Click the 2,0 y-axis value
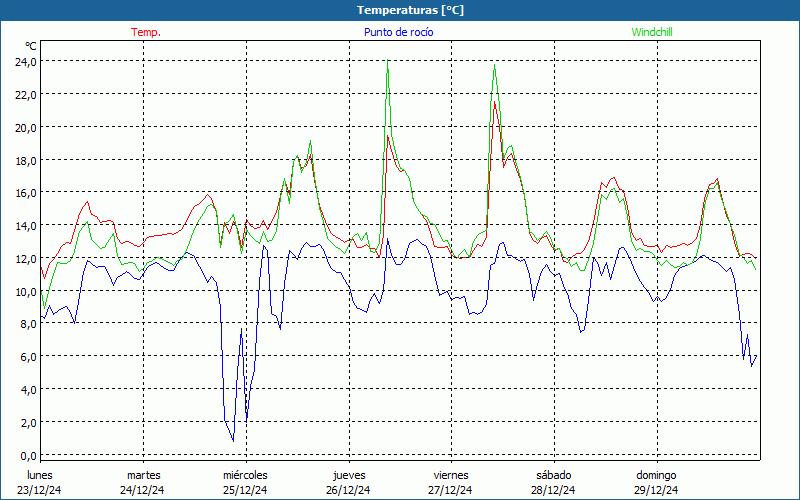 point(29,422)
